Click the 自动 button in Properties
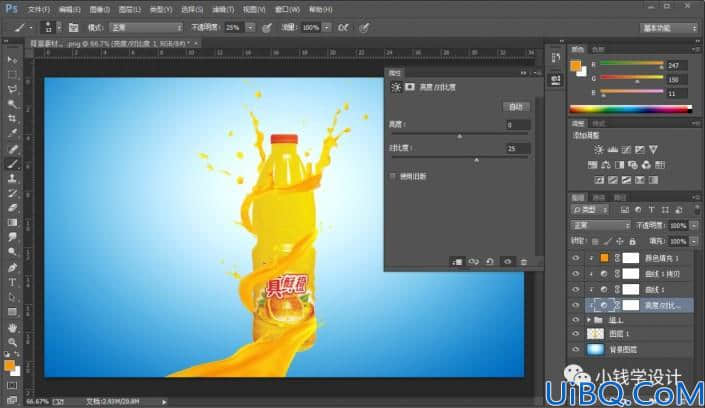Screen dimensions: 705x408 [x=516, y=107]
